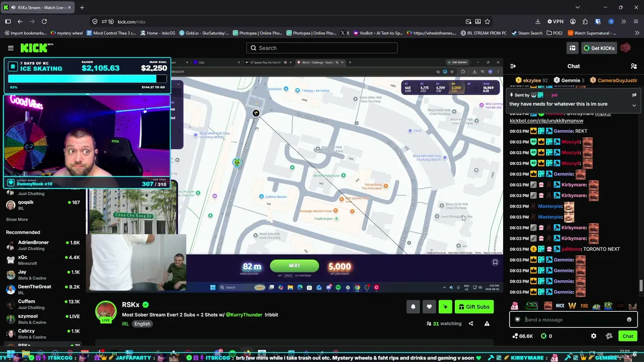644x362 pixels.
Task: Click the Ice Skating goal progress bar
Action: point(87,79)
